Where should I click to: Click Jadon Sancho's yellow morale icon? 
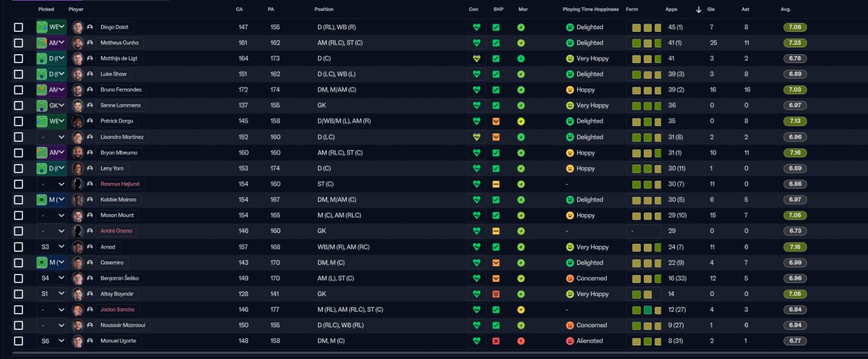pyautogui.click(x=521, y=310)
